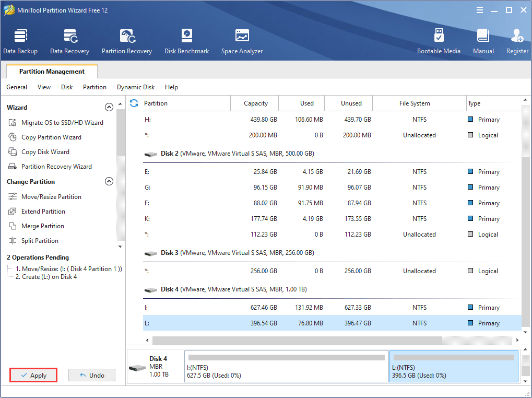Select the H: partition row
Image resolution: width=532 pixels, height=398 pixels.
[332, 120]
